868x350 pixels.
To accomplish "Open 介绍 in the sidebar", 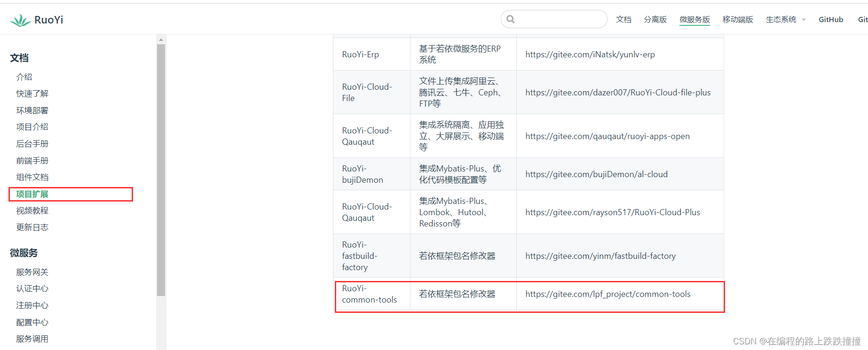I will [24, 77].
